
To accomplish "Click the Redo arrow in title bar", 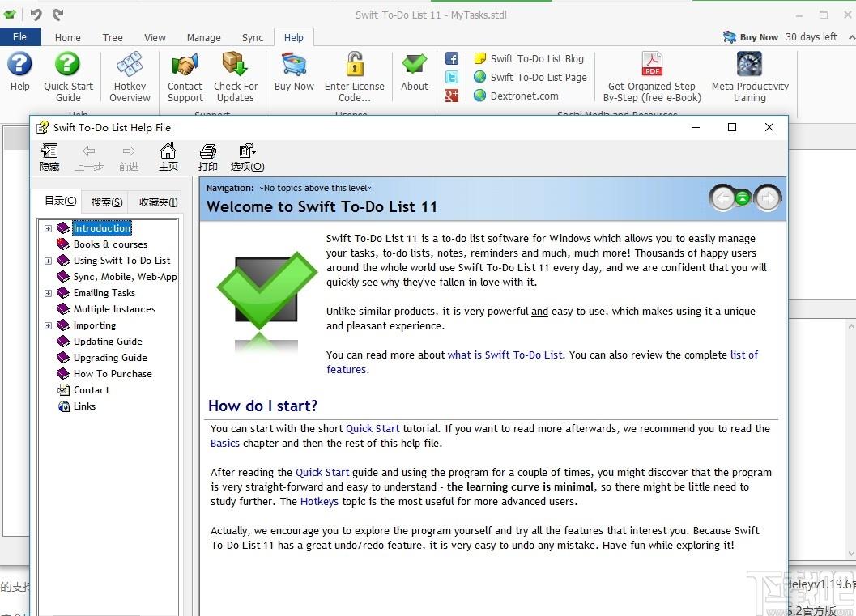I will pyautogui.click(x=57, y=15).
